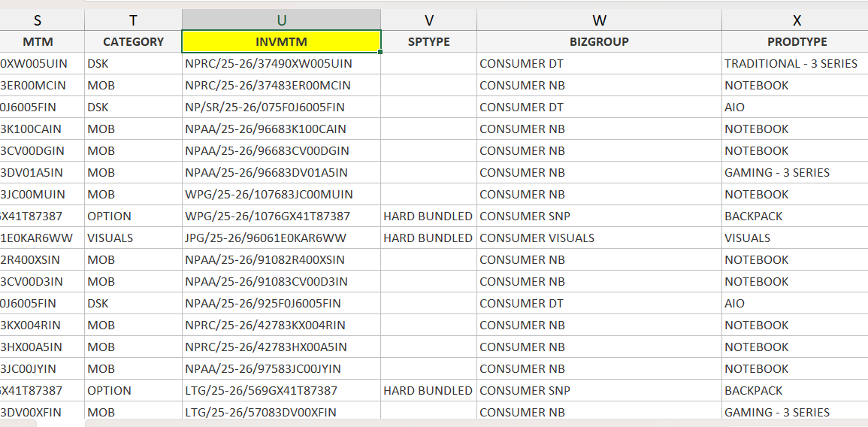Click the CONSUMER VISUALS cell
This screenshot has height=427, width=868.
[x=537, y=238]
